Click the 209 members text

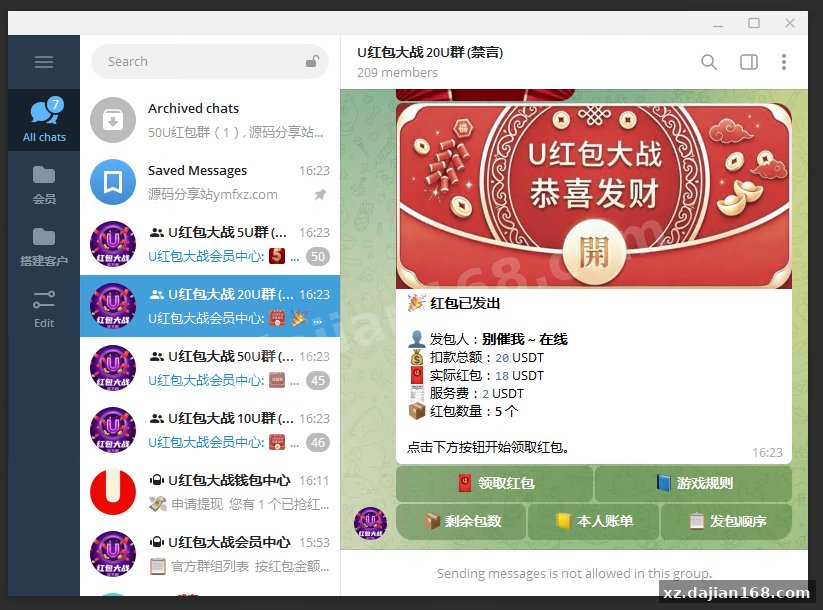[397, 72]
